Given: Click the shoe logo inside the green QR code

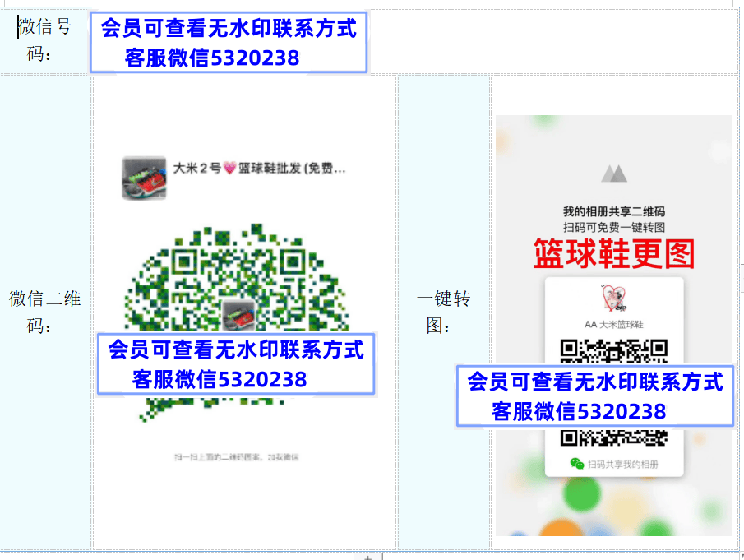Looking at the screenshot, I should [239, 315].
